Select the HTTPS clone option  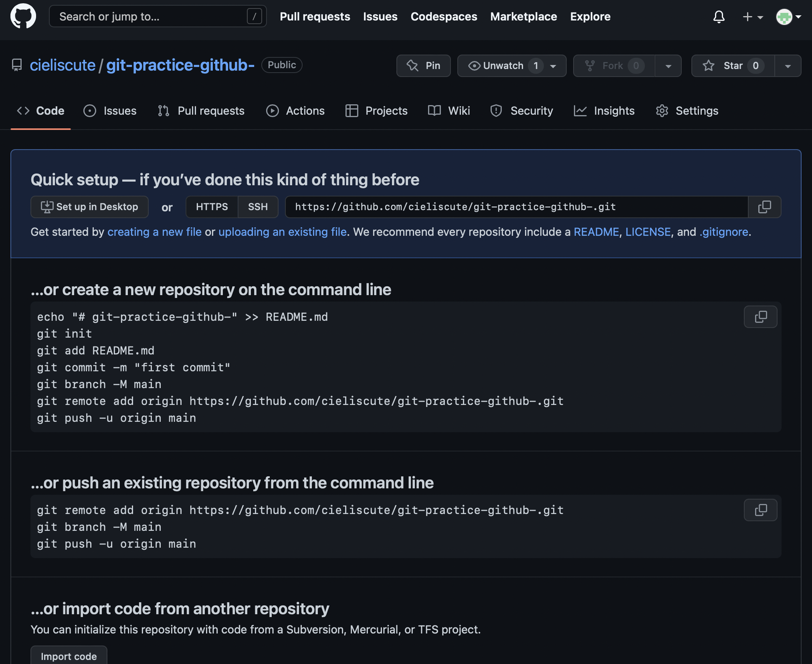click(x=212, y=207)
